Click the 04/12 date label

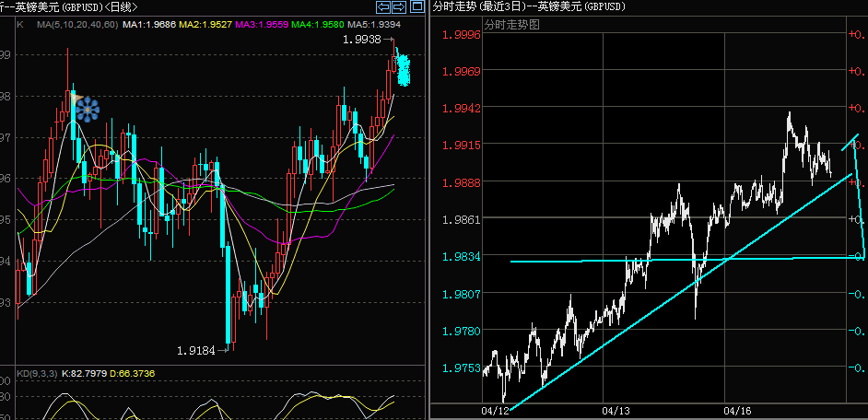pos(495,411)
